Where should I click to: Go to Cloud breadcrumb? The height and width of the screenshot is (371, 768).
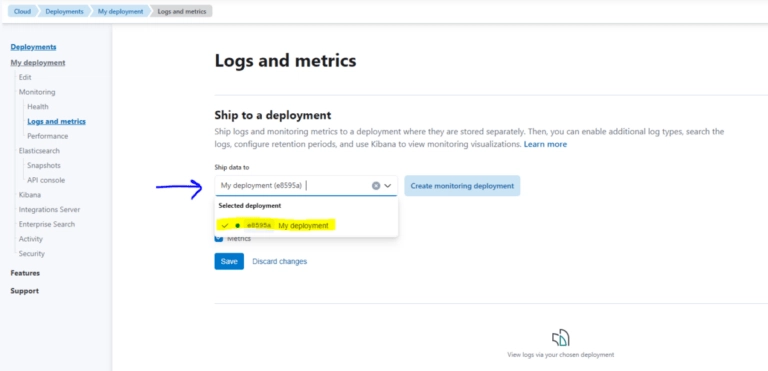(x=22, y=11)
